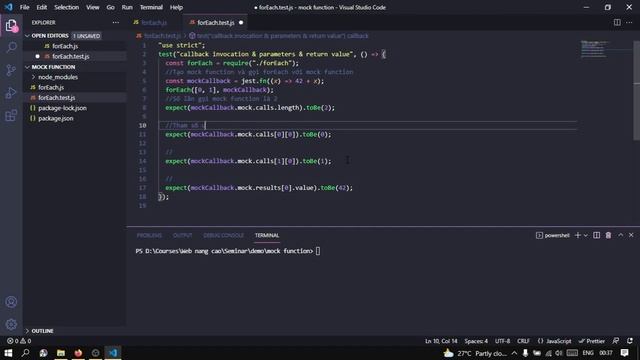Open Windows taskbar search
Viewport: 640px width, 360px height.
coord(25,353)
